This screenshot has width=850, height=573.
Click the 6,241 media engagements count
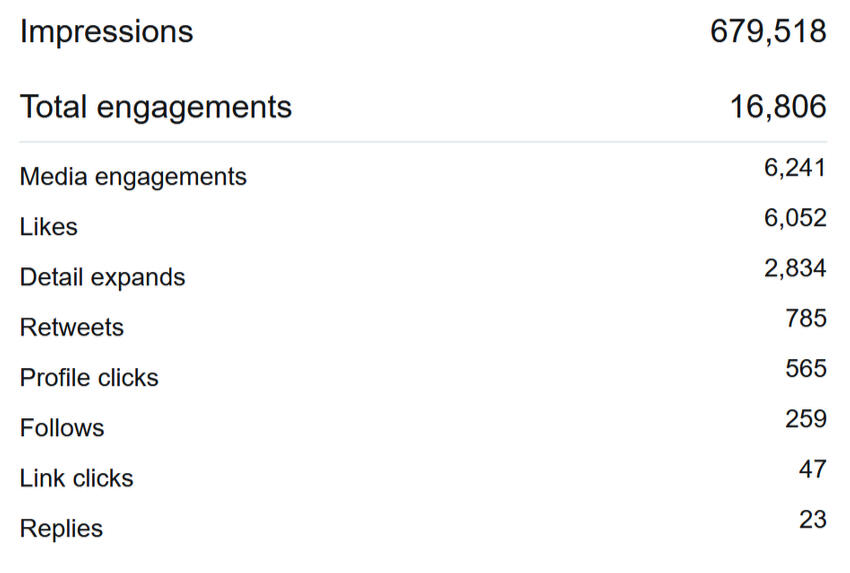pos(795,168)
